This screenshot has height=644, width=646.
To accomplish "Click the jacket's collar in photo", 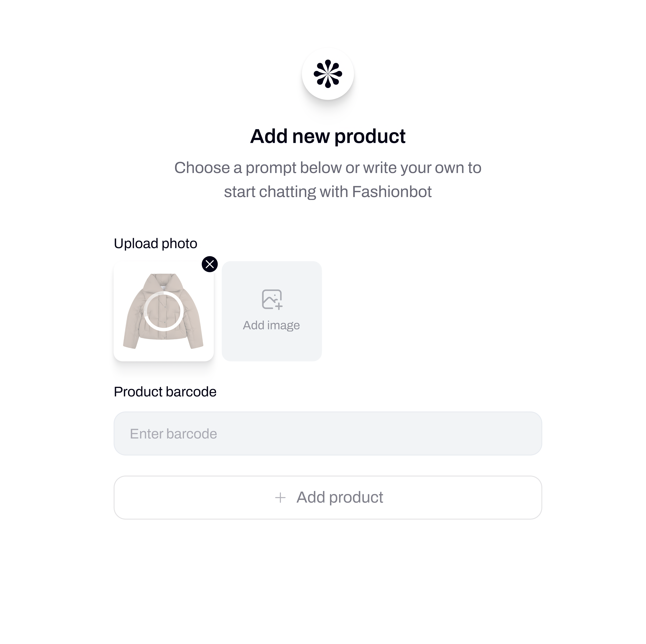I will [163, 280].
